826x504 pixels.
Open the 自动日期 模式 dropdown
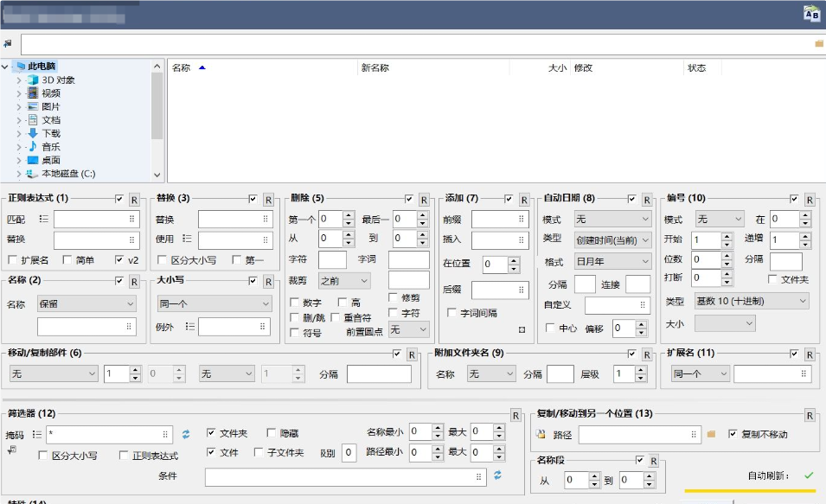click(612, 219)
